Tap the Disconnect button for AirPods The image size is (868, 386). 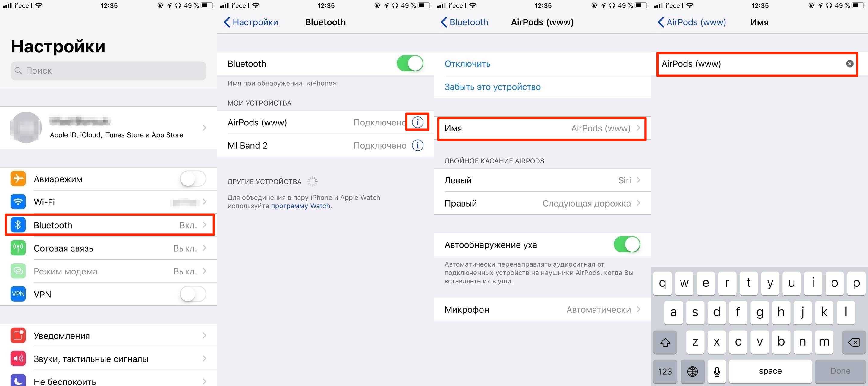pyautogui.click(x=467, y=64)
